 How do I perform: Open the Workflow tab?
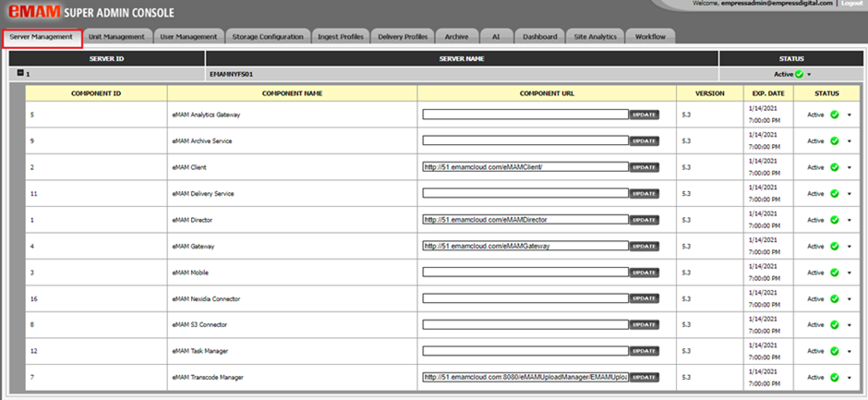650,37
